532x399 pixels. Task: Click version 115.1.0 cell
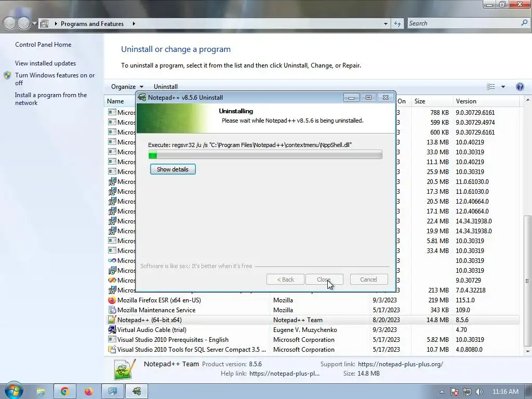(x=465, y=300)
